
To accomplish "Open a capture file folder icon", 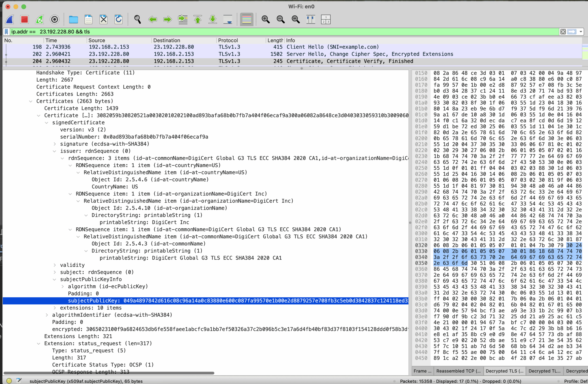I will click(x=73, y=19).
